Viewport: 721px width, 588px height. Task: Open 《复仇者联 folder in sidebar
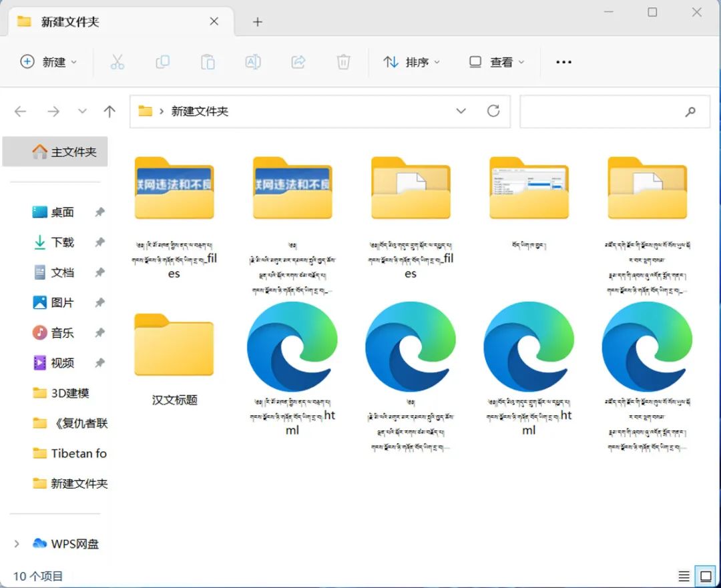70,423
